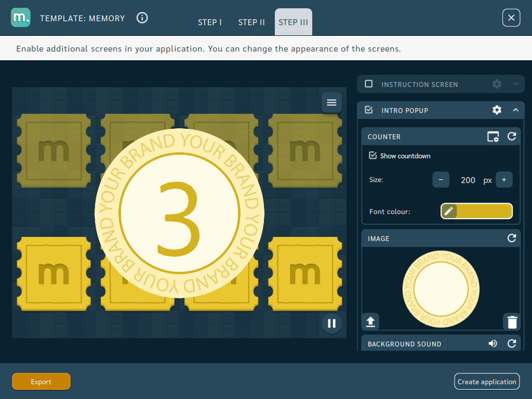
Task: Open the template info icon
Action: [x=142, y=18]
